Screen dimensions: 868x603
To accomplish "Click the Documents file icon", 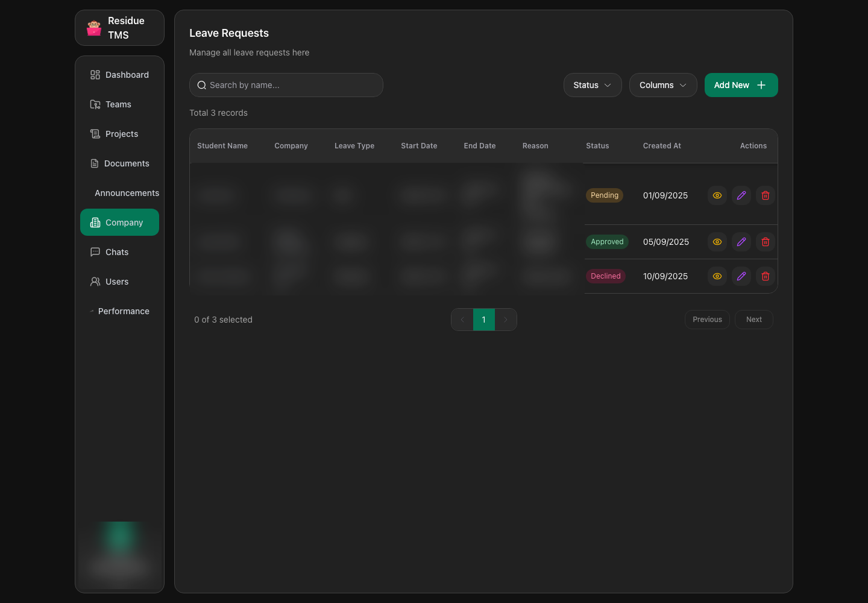I will 95,163.
